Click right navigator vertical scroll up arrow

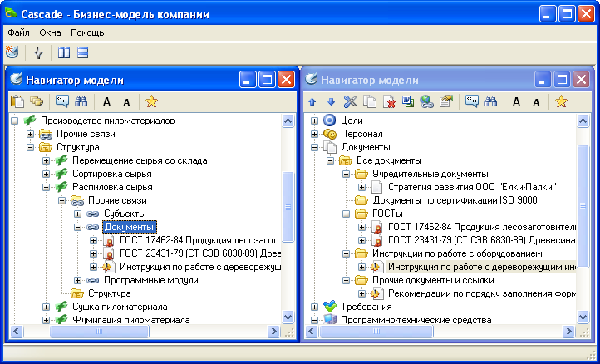(x=583, y=121)
